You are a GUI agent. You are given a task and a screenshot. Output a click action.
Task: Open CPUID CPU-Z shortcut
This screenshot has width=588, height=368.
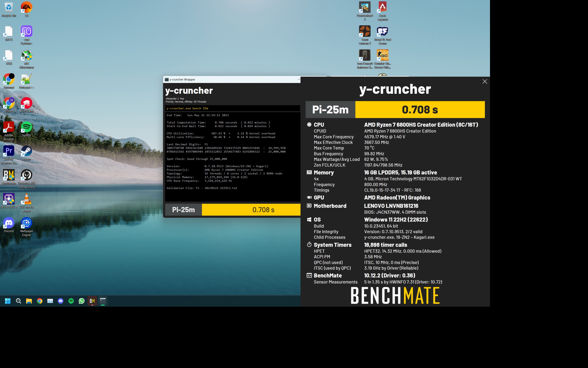[9, 201]
